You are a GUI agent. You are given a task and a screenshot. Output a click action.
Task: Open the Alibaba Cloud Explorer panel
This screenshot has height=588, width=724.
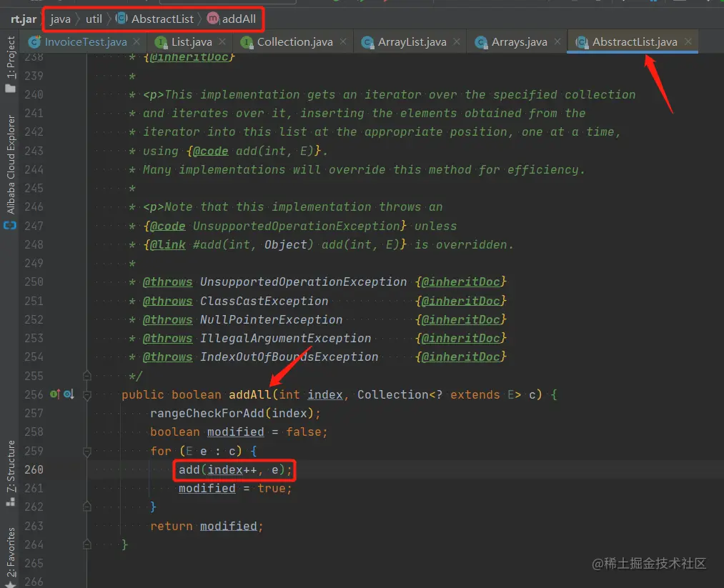pos(11,164)
